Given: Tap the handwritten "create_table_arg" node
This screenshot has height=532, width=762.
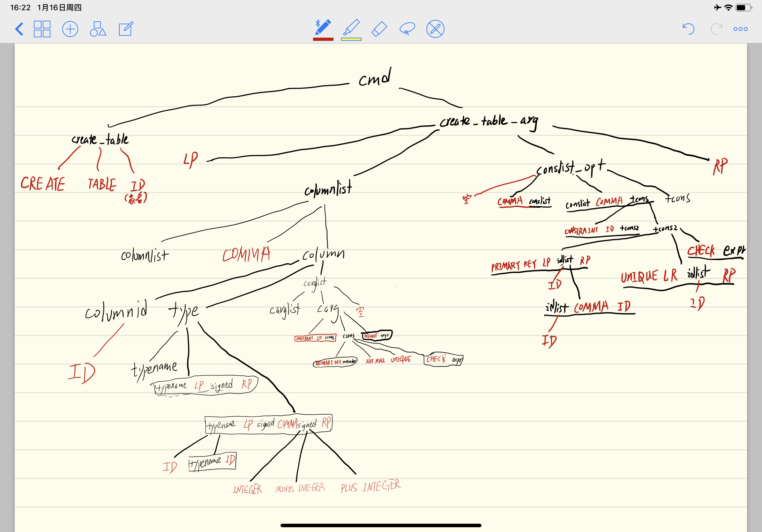Looking at the screenshot, I should point(489,122).
